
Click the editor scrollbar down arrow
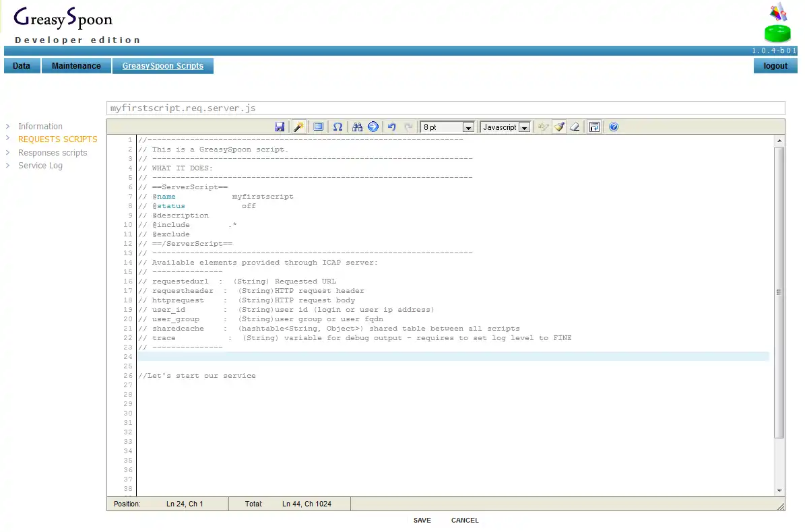[x=779, y=490]
